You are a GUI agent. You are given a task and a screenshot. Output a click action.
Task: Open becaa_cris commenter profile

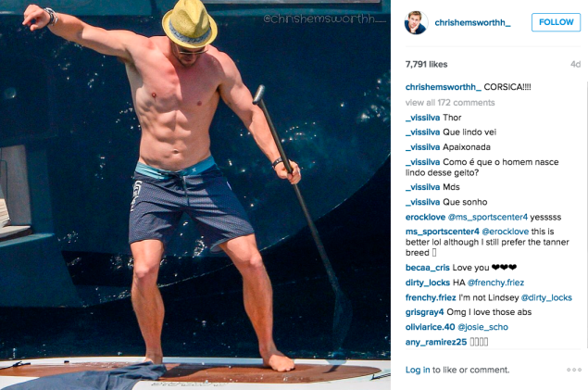click(x=428, y=268)
